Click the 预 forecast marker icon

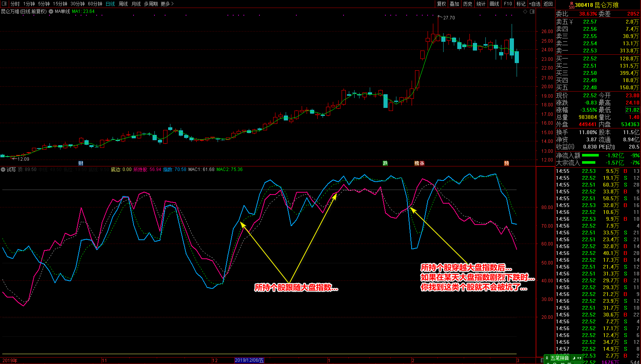coord(507,163)
